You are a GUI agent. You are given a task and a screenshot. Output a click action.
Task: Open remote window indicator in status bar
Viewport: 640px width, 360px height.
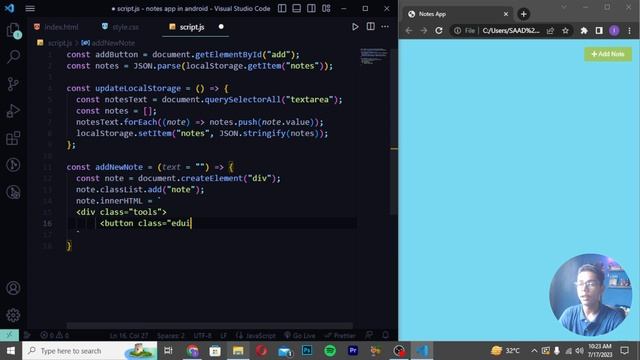pos(9,335)
